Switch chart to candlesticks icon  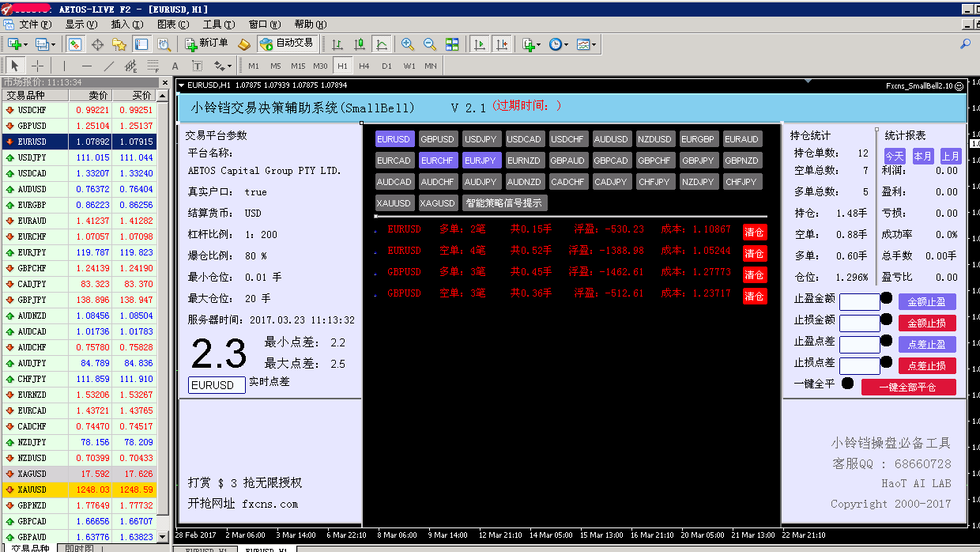point(360,44)
